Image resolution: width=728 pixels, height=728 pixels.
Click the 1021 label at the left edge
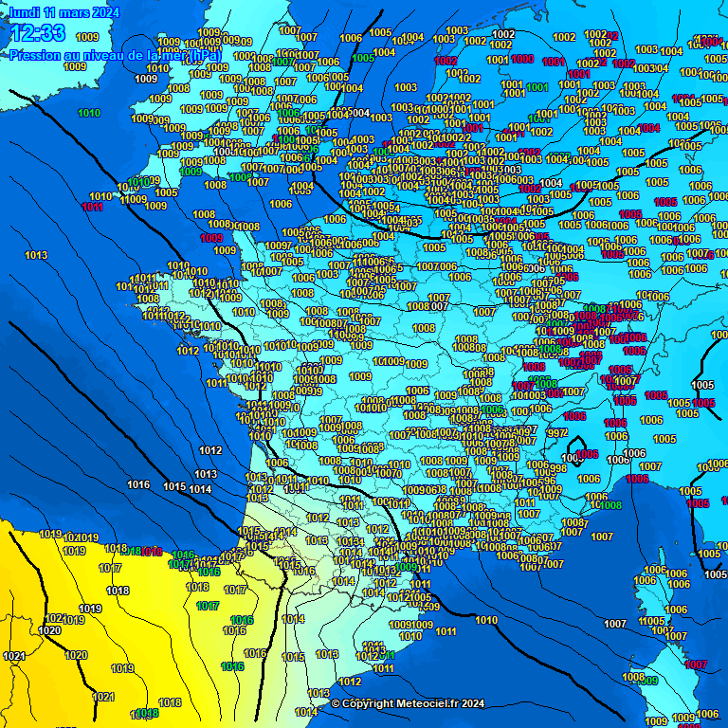(x=14, y=656)
